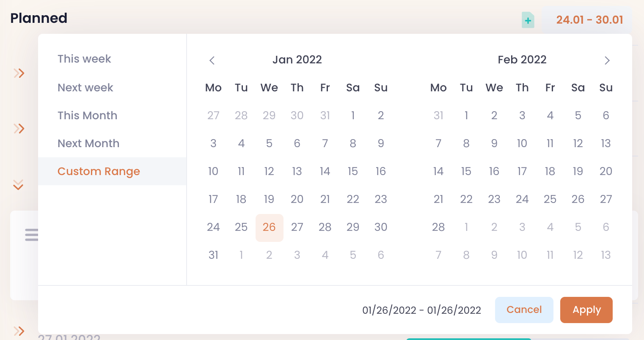Pick the This Month range option
Viewport: 644px width, 340px height.
[87, 115]
